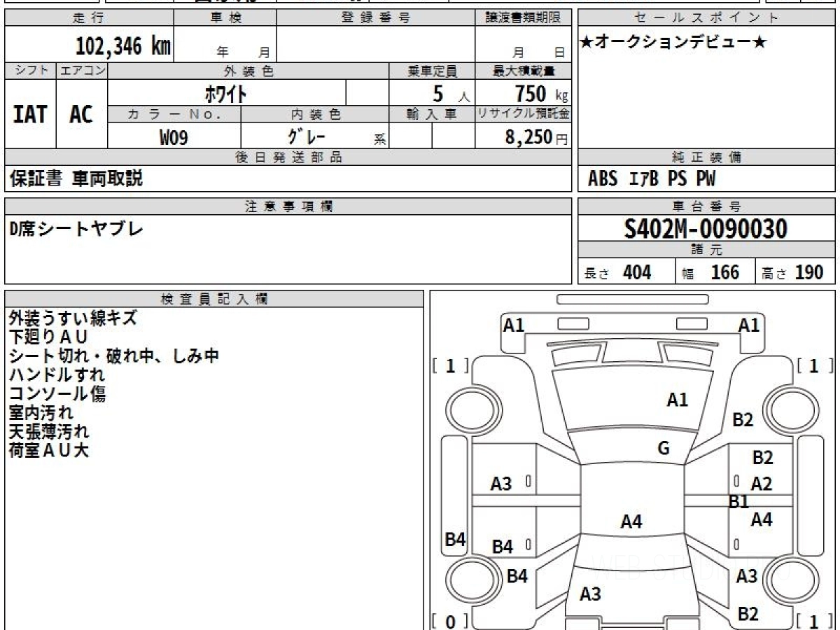Select the 天張薄汚れ note

pyautogui.click(x=49, y=432)
